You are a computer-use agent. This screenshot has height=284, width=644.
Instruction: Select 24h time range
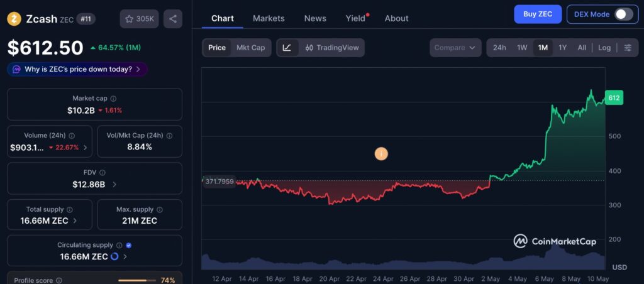[499, 48]
